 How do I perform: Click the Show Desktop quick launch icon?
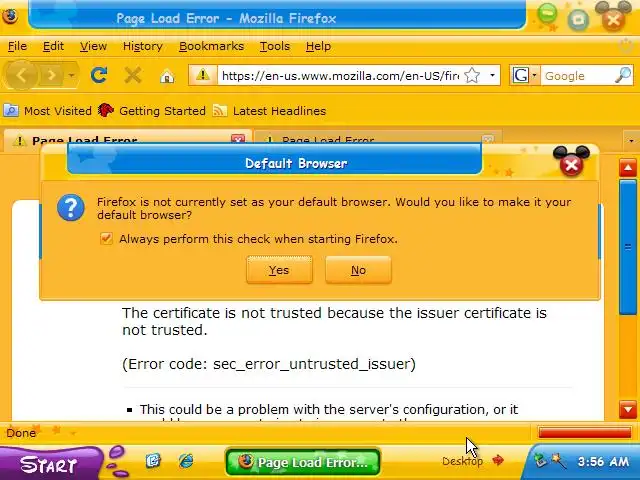[x=153, y=461]
